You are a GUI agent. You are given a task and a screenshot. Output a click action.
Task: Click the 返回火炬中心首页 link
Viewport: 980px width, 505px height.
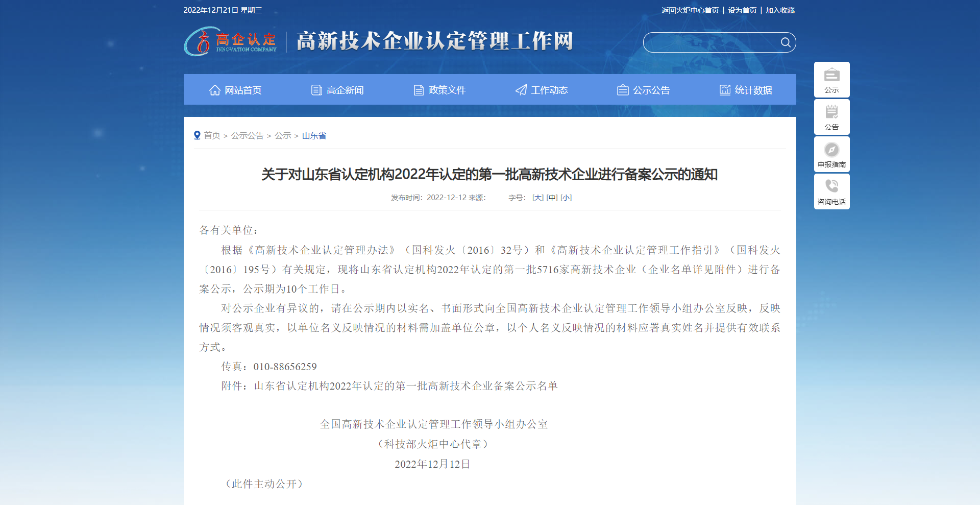tap(690, 9)
